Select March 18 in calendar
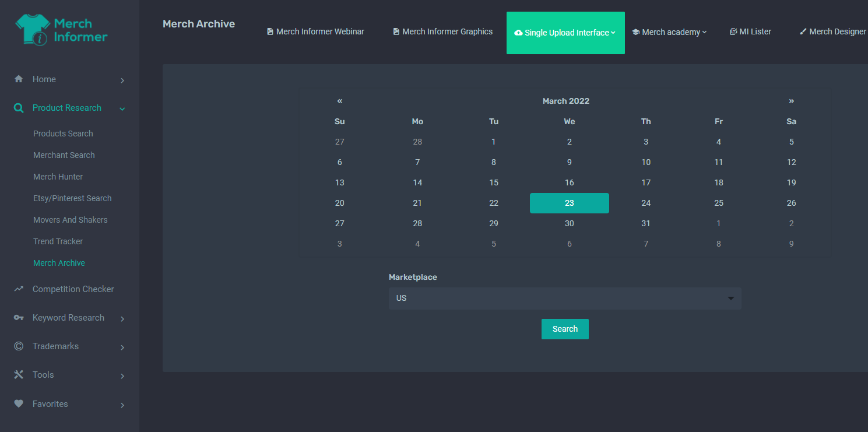This screenshot has width=868, height=432. pos(719,182)
